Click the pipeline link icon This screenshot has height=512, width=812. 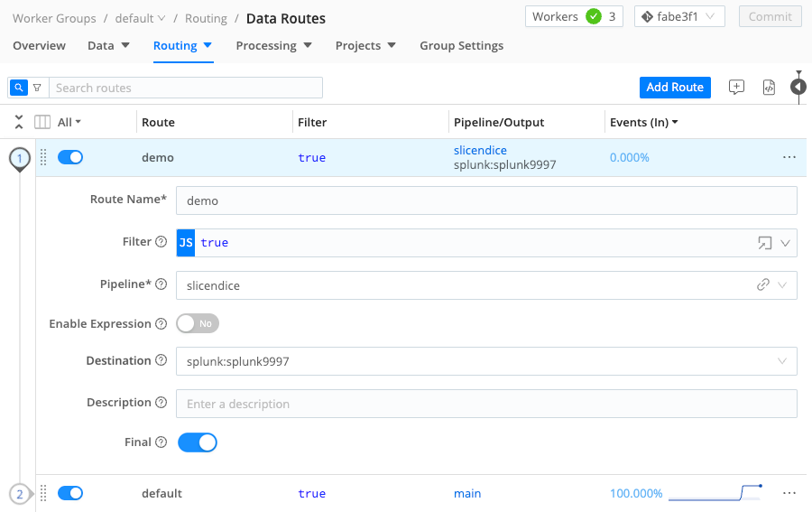tap(763, 285)
